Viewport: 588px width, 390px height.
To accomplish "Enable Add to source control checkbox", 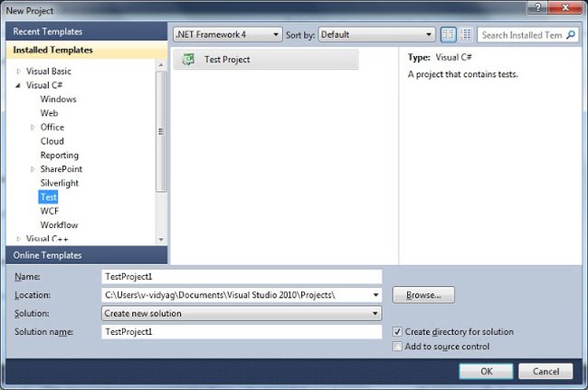I will tap(397, 347).
